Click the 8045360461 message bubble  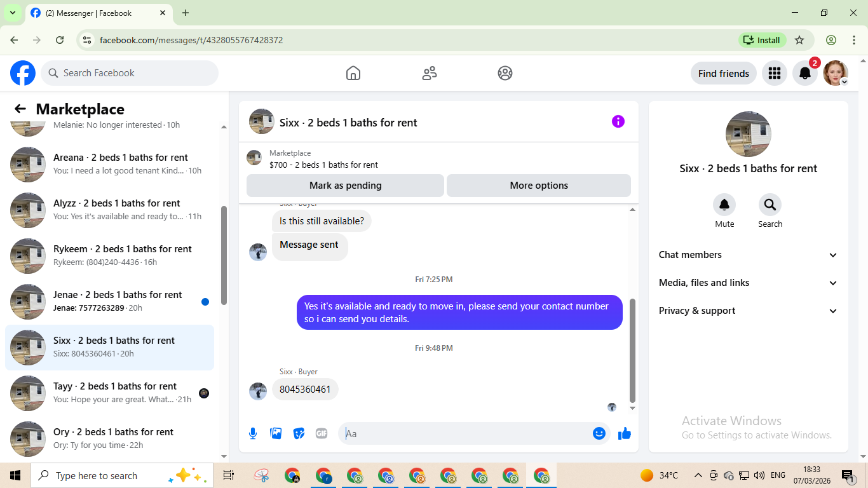(x=305, y=389)
